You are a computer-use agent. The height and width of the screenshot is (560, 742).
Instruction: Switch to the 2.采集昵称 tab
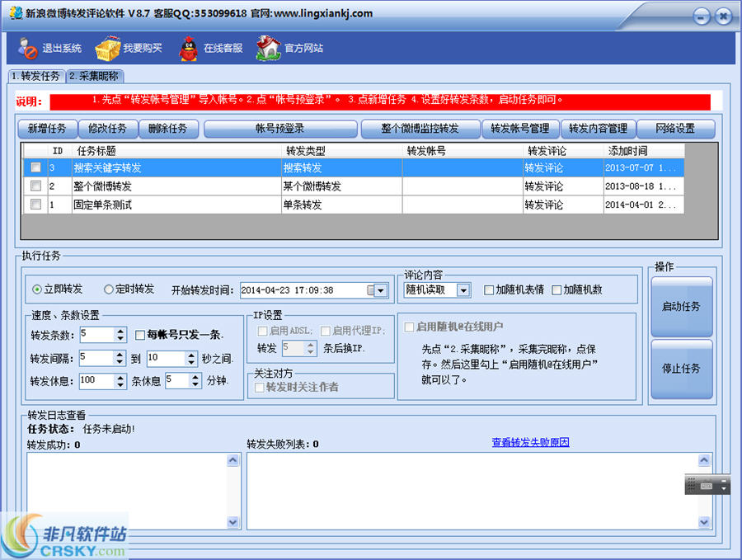[x=94, y=76]
